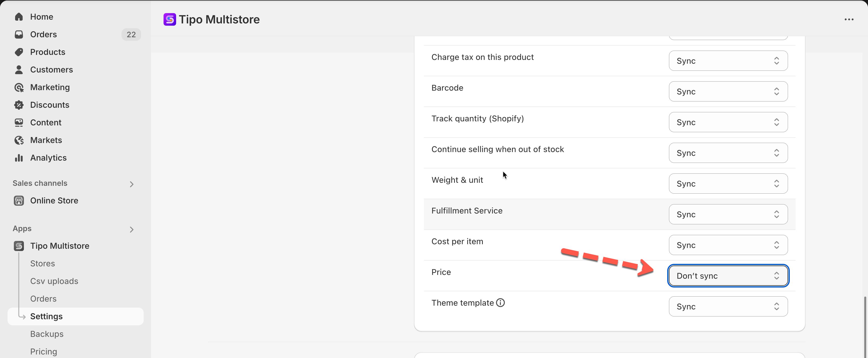Expand the Sales channels section
Image resolution: width=868 pixels, height=358 pixels.
pyautogui.click(x=132, y=184)
